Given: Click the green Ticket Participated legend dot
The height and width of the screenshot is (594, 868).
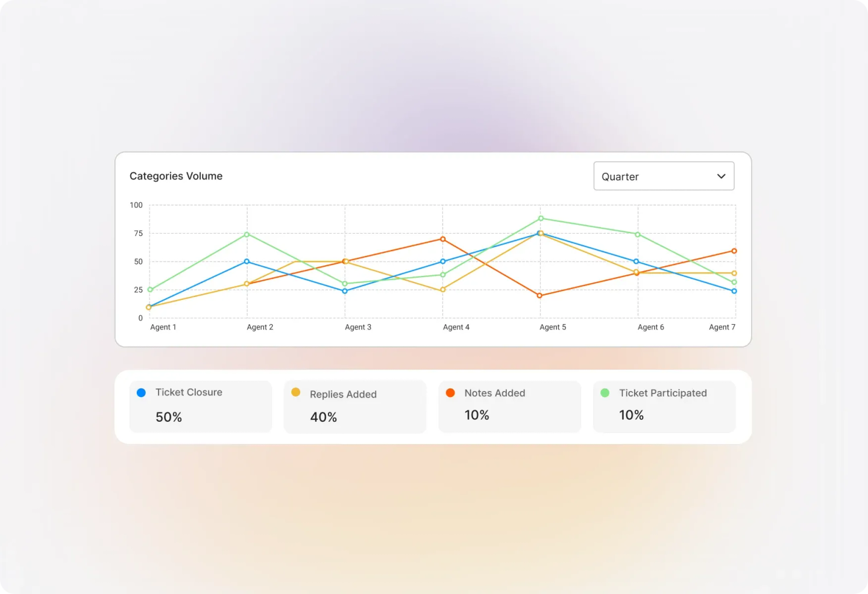Looking at the screenshot, I should [x=605, y=393].
